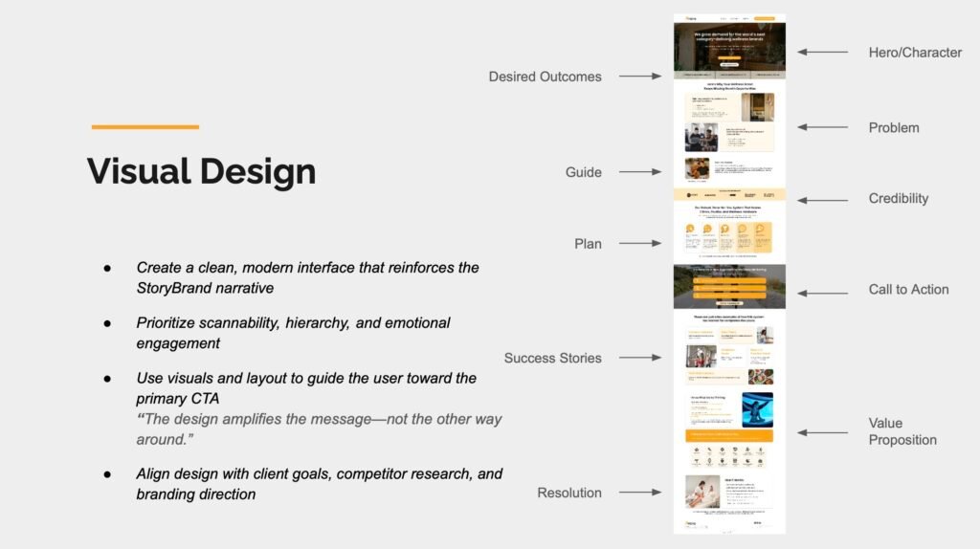980x549 pixels.
Task: Select the Visual Design heading
Action: click(201, 171)
